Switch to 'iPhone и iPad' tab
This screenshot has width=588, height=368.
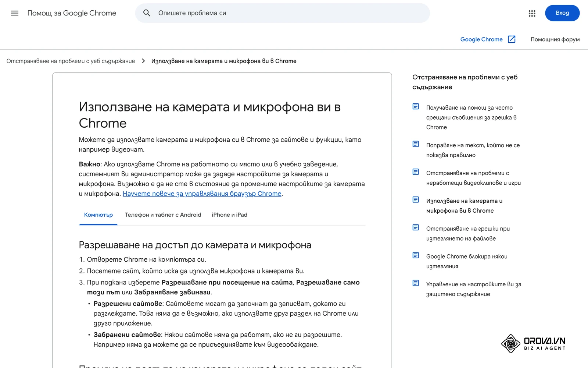[229, 215]
